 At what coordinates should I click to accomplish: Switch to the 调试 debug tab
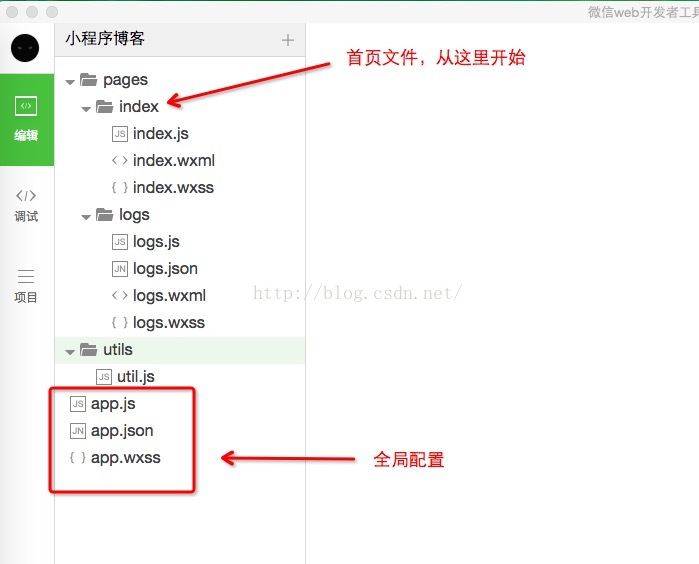[x=27, y=204]
